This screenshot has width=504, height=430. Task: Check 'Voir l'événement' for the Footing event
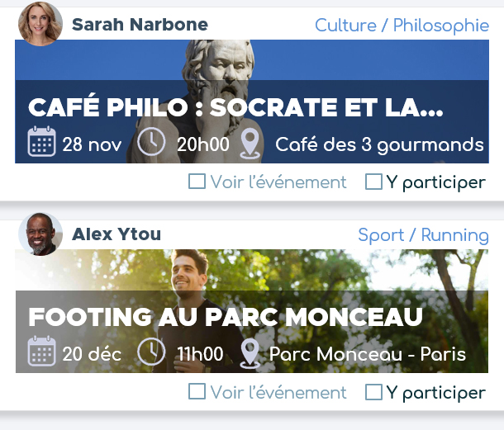pos(197,392)
